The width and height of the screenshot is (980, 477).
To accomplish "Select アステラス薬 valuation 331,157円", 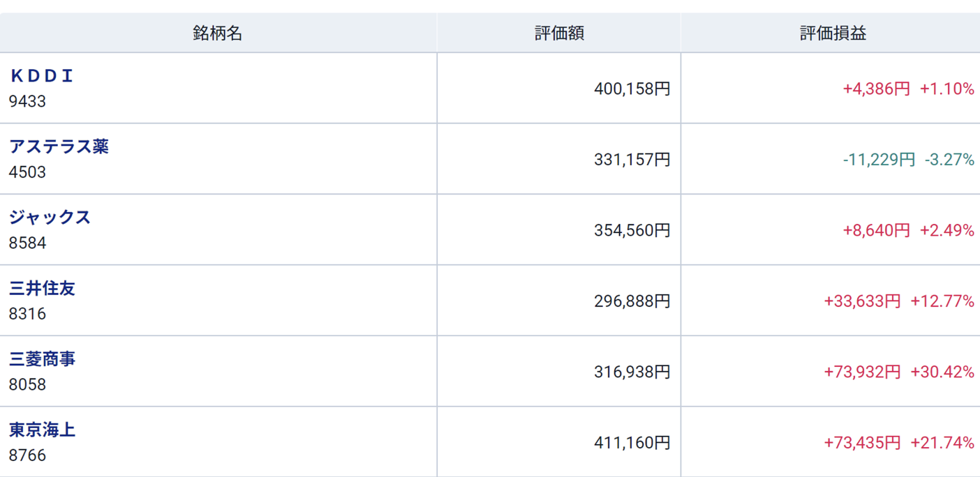I will (632, 160).
